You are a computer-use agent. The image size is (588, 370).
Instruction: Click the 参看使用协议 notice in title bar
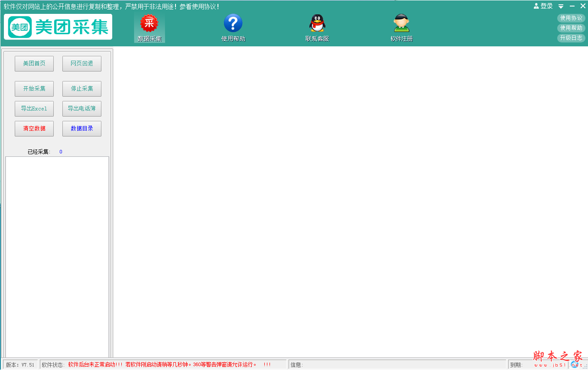coord(200,7)
